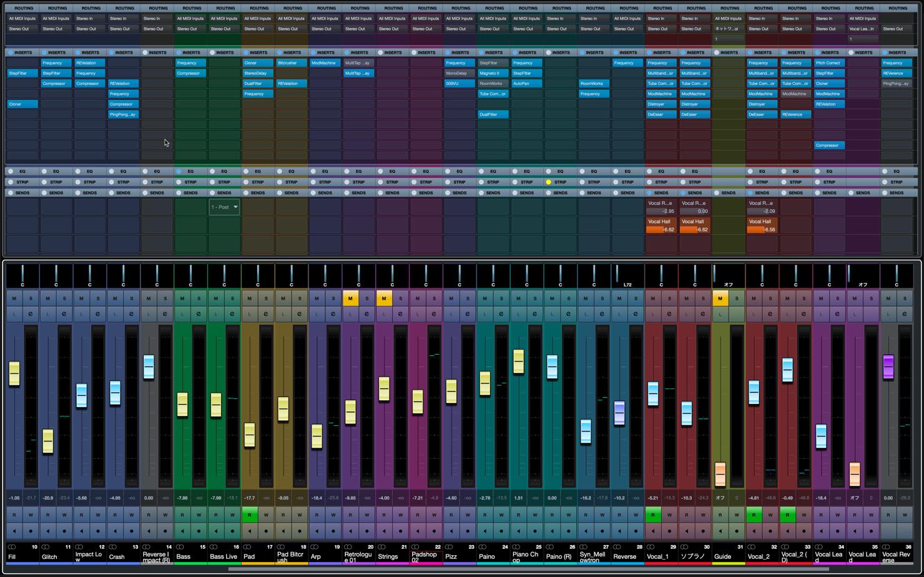924x577 pixels.
Task: Turn on monitor for the Bass Live channel
Action: pyautogui.click(x=216, y=531)
